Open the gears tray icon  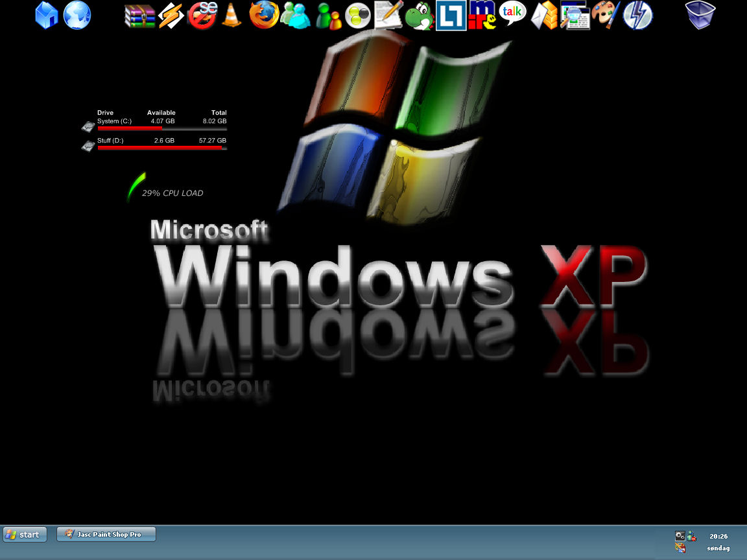680,536
